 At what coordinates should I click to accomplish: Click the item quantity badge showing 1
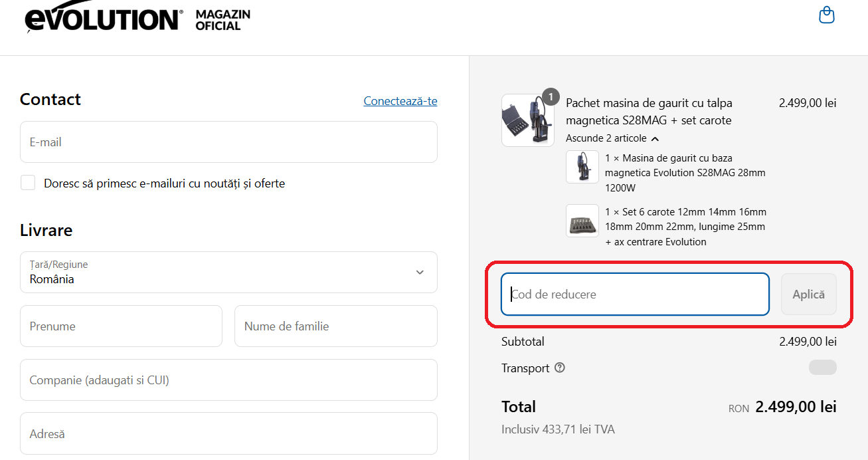pyautogui.click(x=551, y=96)
